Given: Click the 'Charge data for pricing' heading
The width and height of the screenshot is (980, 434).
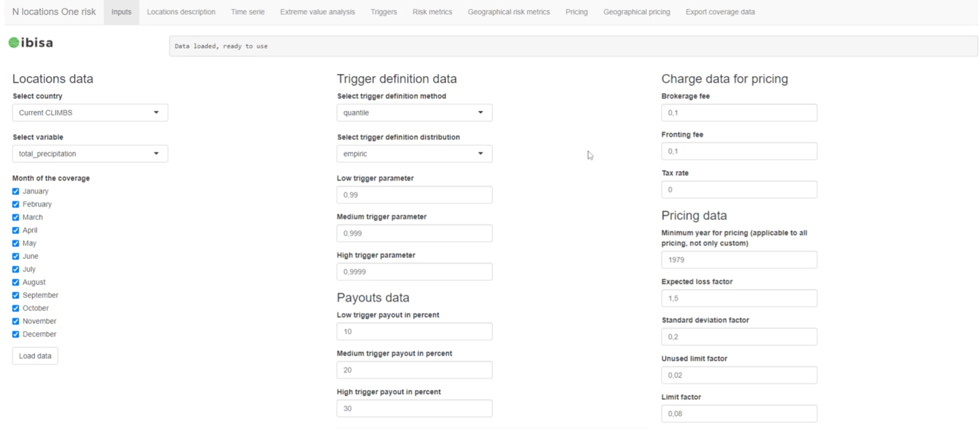Looking at the screenshot, I should click(725, 79).
